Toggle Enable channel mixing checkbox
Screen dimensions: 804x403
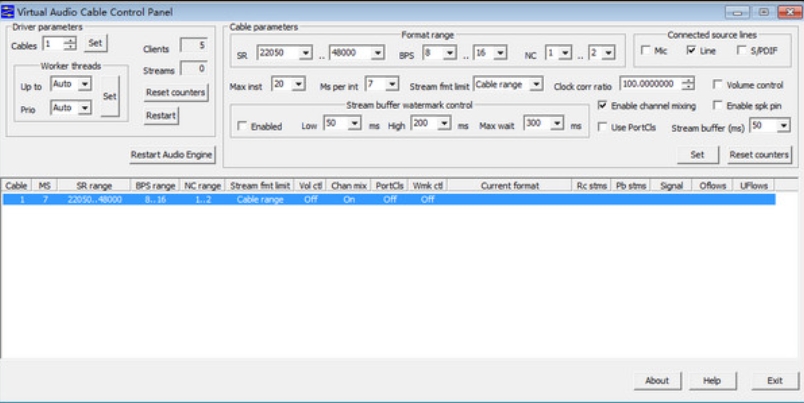pos(602,106)
